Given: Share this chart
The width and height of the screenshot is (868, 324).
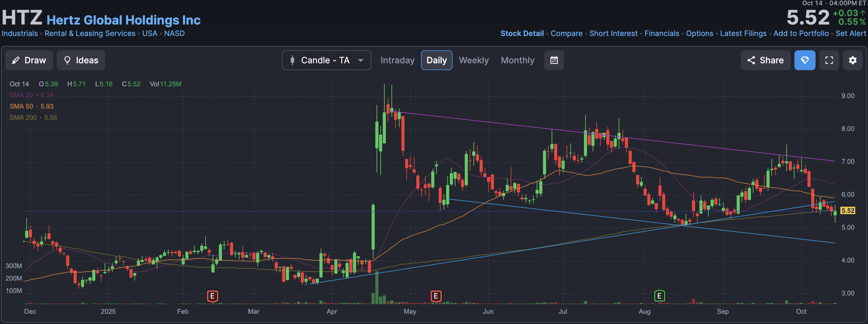Looking at the screenshot, I should [x=765, y=60].
